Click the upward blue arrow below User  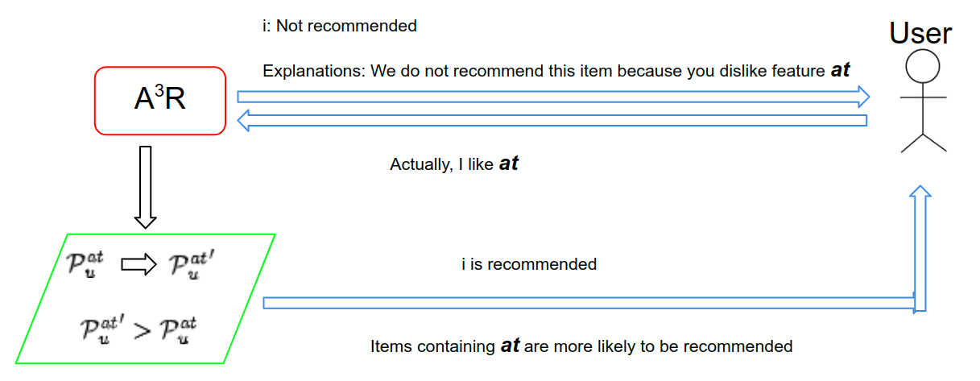tap(921, 248)
